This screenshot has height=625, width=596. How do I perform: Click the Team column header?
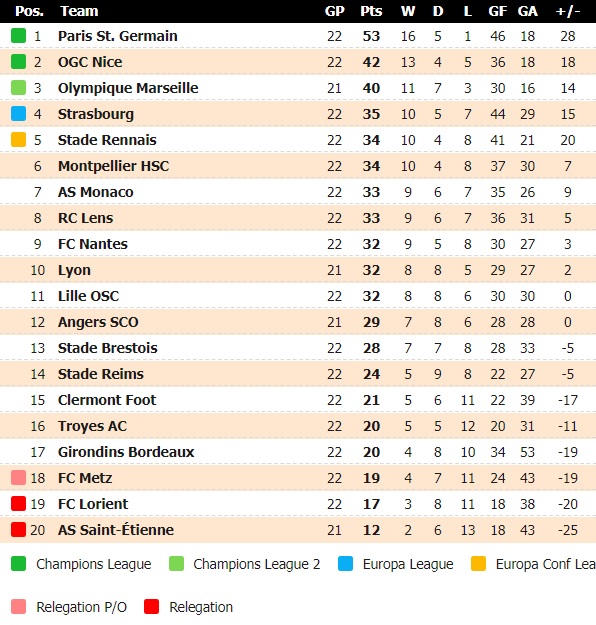pyautogui.click(x=79, y=11)
